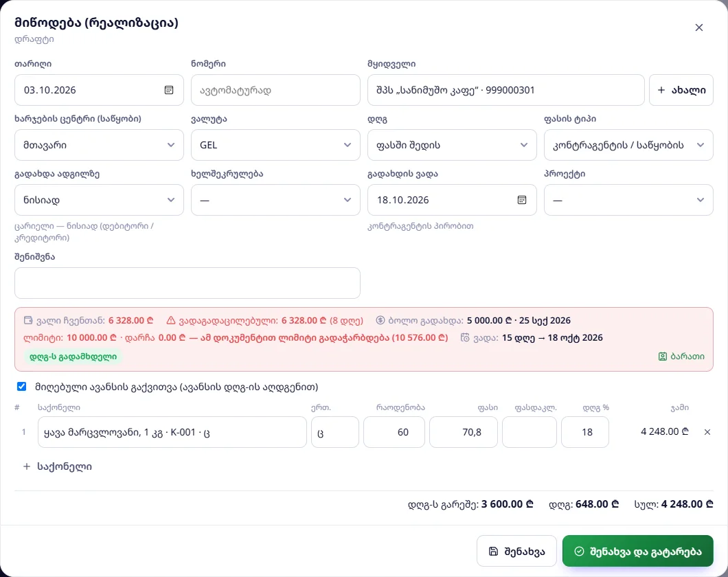Add new buyer with ახალი button
The image size is (728, 577).
(681, 90)
